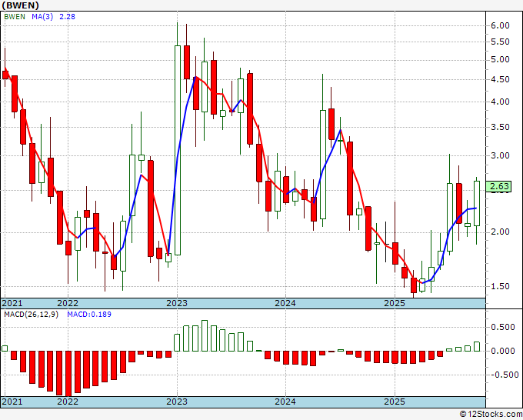
Task: Click the 2.63 current price tag
Action: click(x=498, y=186)
